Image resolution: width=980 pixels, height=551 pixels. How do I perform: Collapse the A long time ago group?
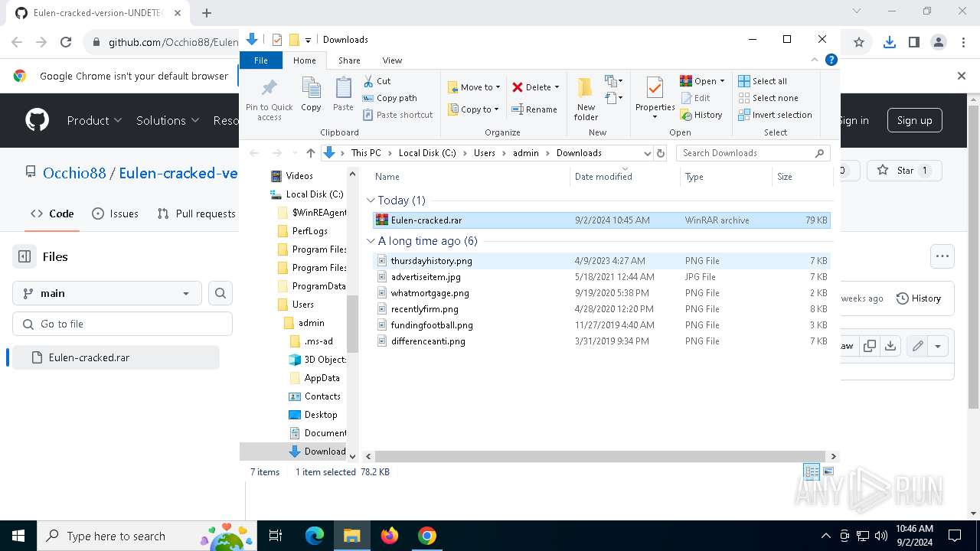pyautogui.click(x=371, y=241)
